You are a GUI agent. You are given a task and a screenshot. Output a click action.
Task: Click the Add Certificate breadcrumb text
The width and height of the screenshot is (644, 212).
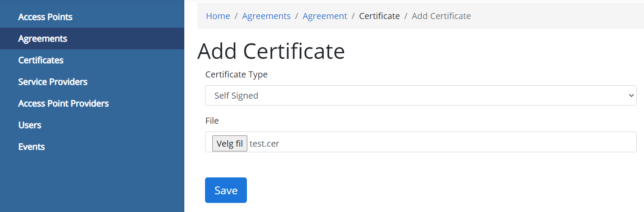(441, 16)
